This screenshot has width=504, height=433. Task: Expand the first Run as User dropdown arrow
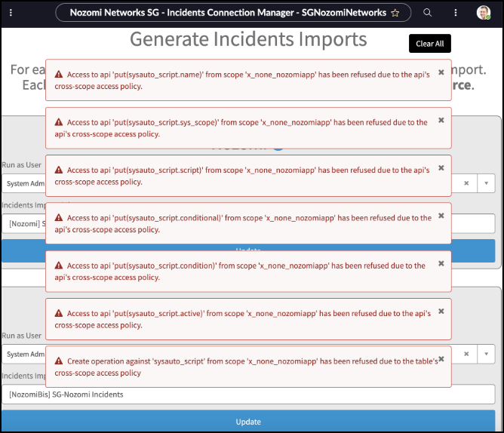[486, 183]
